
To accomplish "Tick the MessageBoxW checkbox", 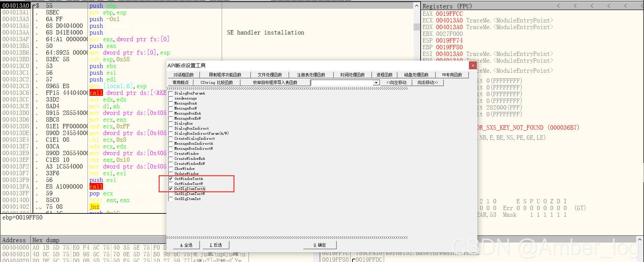I will point(171,109).
